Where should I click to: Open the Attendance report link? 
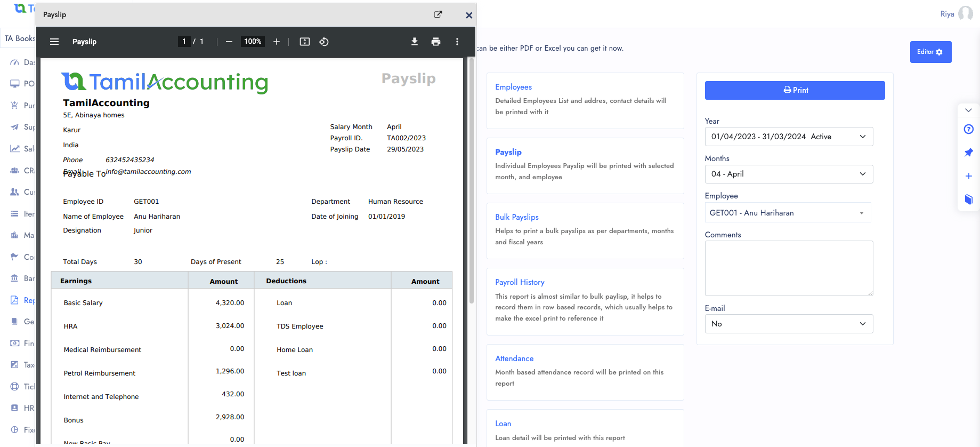pos(514,358)
